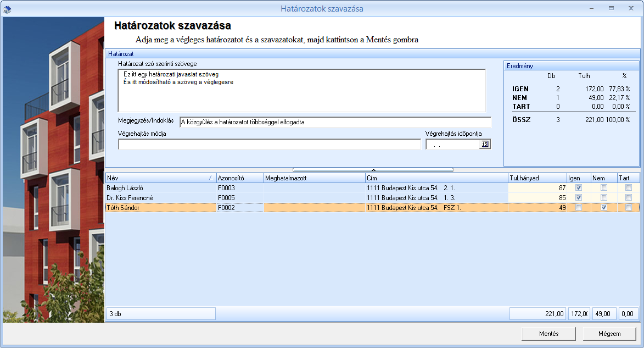Tick Tart. checkbox for Balogh László
The width and height of the screenshot is (644, 348).
click(x=629, y=187)
